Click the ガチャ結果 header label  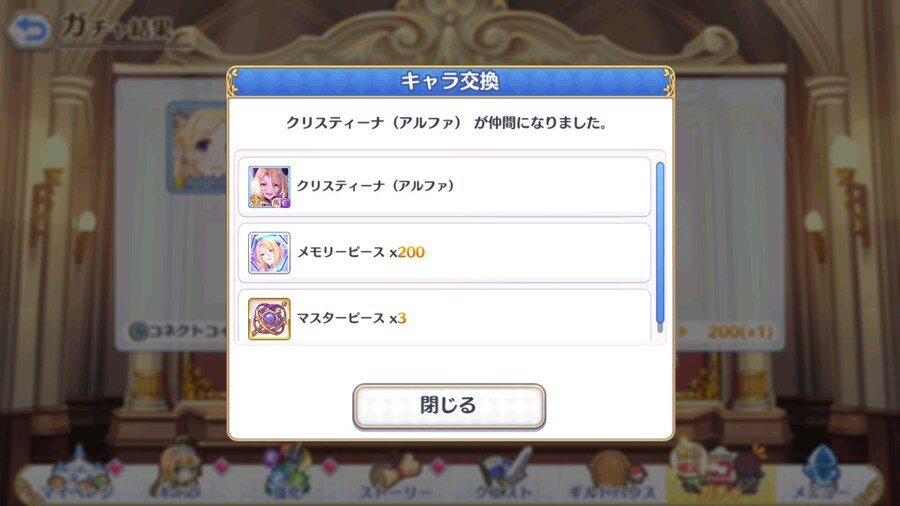pyautogui.click(x=118, y=27)
